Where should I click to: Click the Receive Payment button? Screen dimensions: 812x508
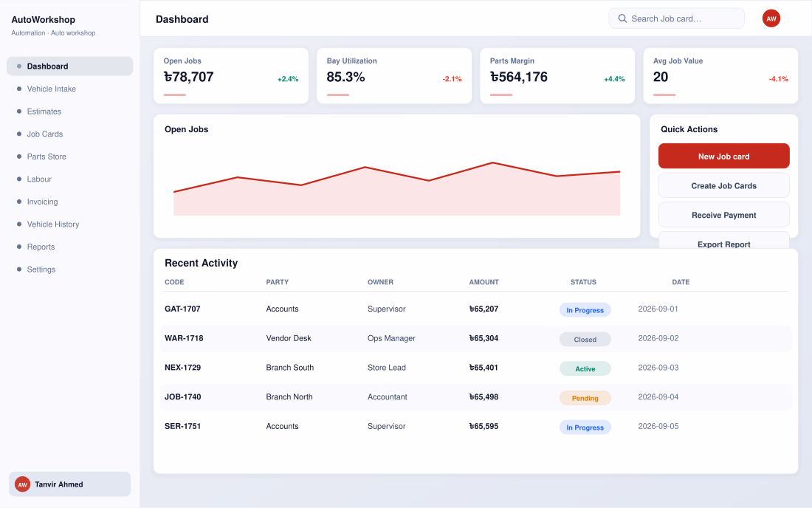point(723,215)
